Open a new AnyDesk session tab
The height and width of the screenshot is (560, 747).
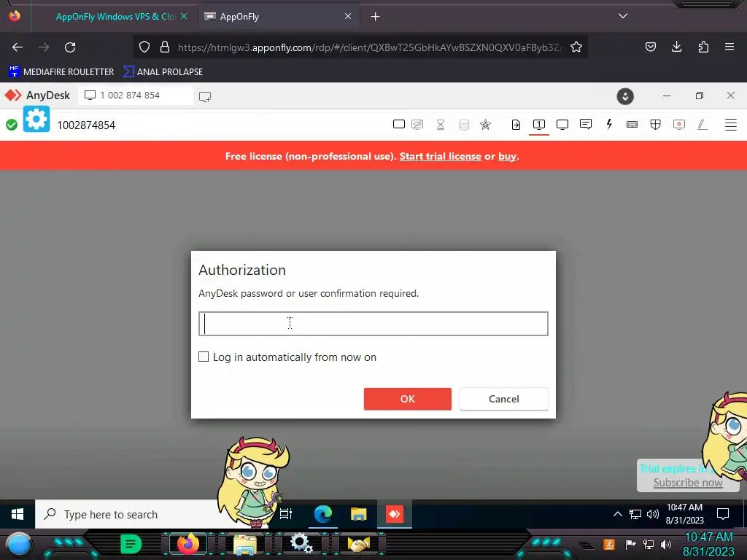[205, 97]
